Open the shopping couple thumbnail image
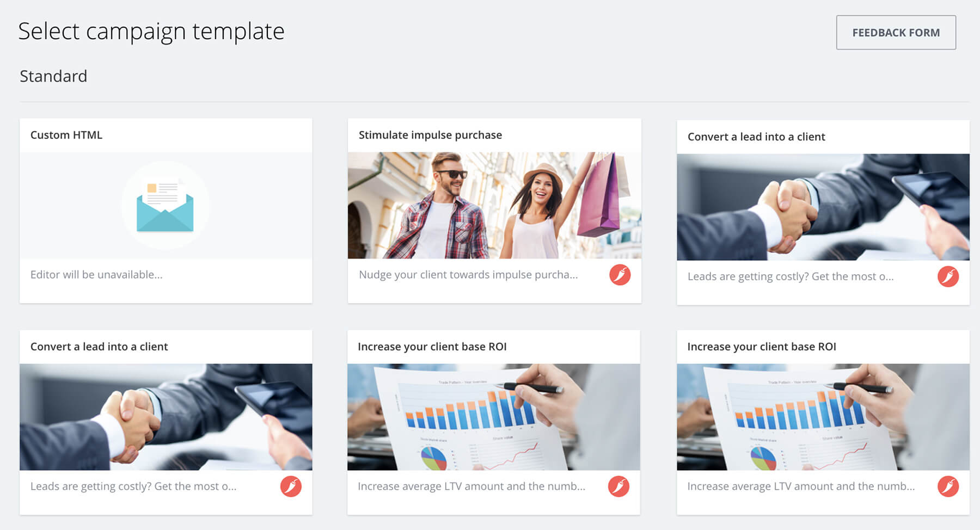980x530 pixels. click(x=494, y=205)
